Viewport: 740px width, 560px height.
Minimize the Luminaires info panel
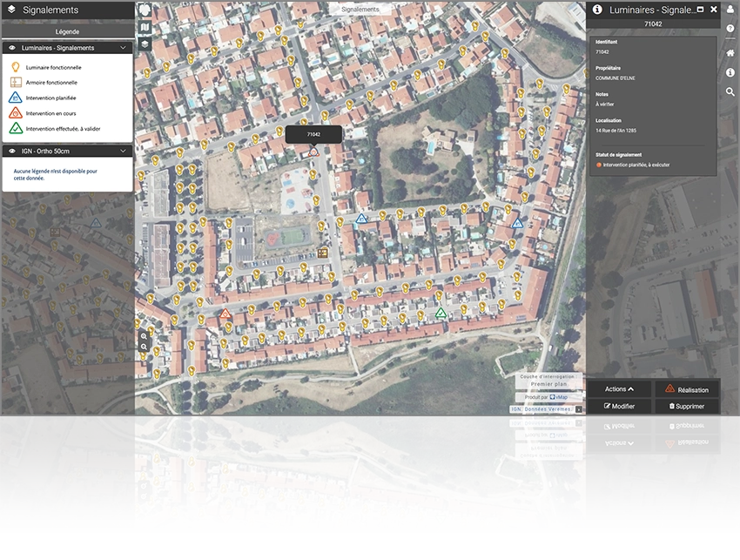(x=701, y=10)
